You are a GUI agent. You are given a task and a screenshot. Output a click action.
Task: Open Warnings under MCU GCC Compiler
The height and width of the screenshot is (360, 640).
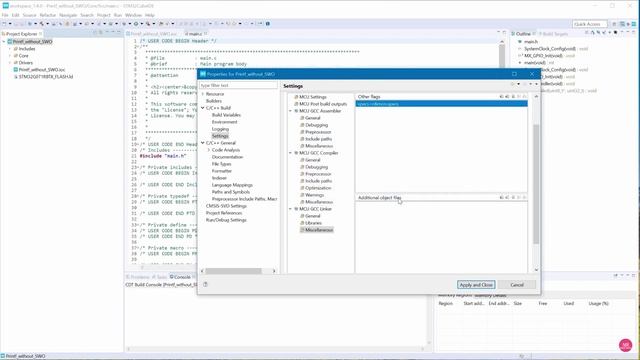(314, 195)
